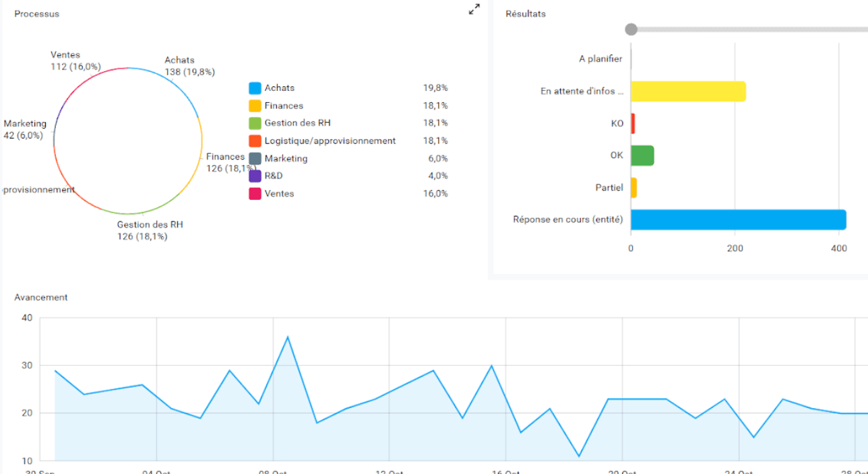Select the red KO bar
868x474 pixels.
[633, 123]
